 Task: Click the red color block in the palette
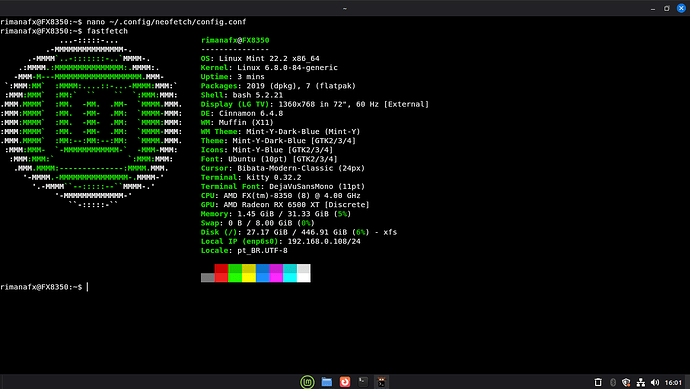[x=221, y=273]
